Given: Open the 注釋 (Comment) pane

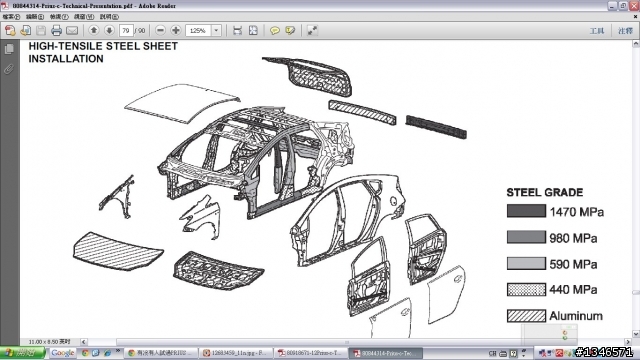Looking at the screenshot, I should 625,31.
